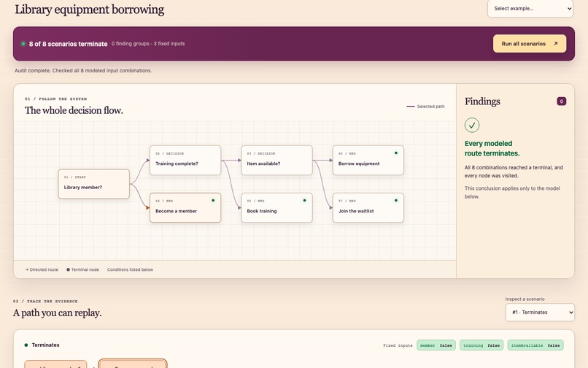The image size is (588, 368).
Task: Click 'Every modeled route terminates.' heading
Action: 492,148
